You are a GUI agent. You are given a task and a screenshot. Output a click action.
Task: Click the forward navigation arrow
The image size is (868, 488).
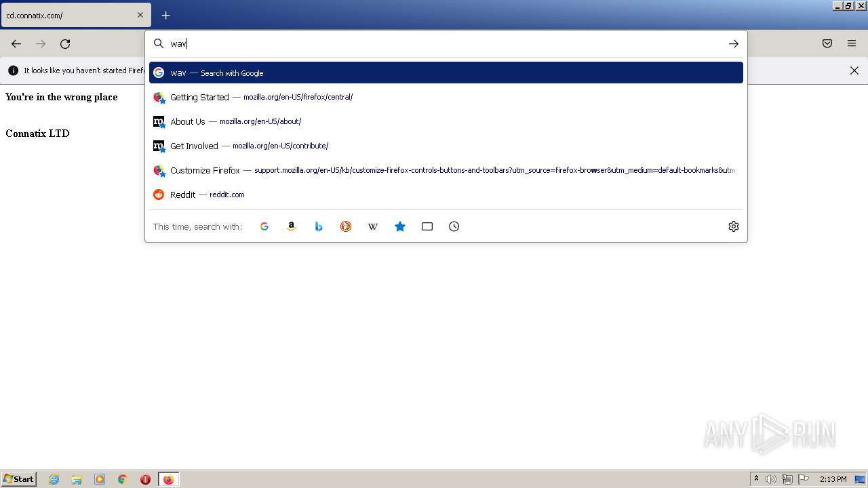[41, 43]
